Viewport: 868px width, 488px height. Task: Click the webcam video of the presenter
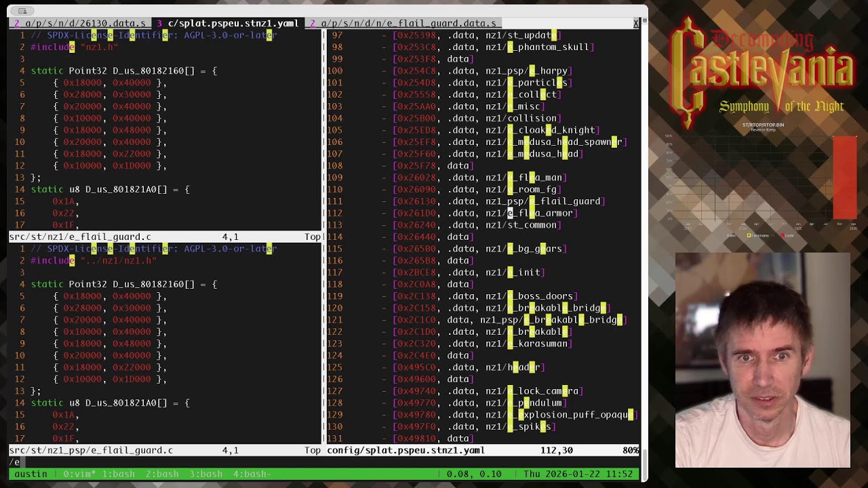coord(763,361)
